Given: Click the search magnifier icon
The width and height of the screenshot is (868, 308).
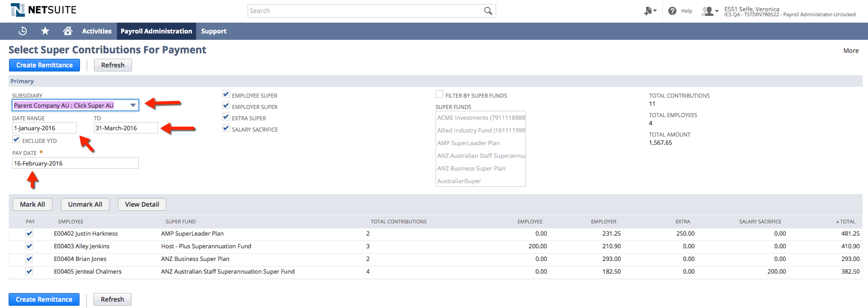Looking at the screenshot, I should (x=488, y=11).
